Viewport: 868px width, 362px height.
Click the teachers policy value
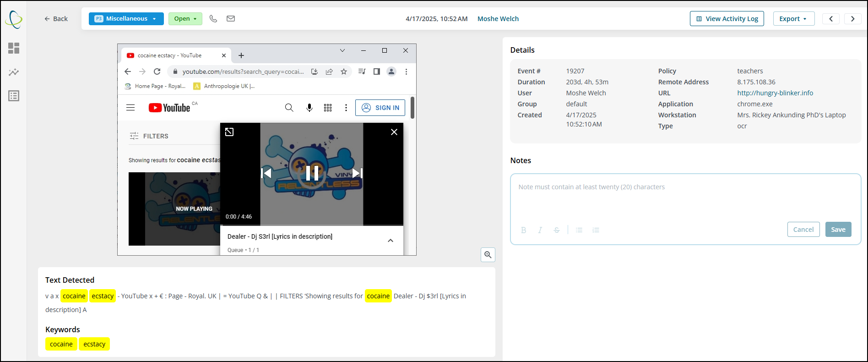tap(750, 71)
